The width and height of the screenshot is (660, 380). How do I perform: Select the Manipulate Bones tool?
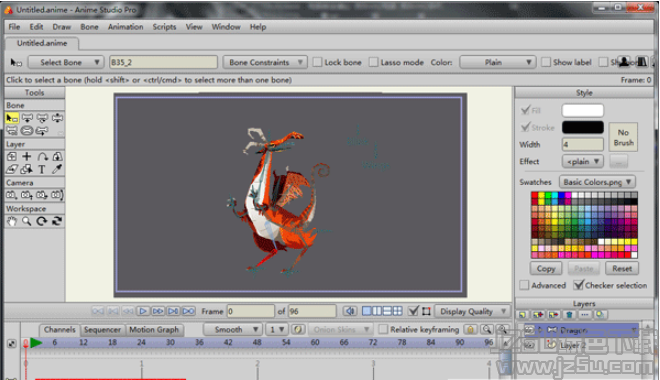coord(42,131)
